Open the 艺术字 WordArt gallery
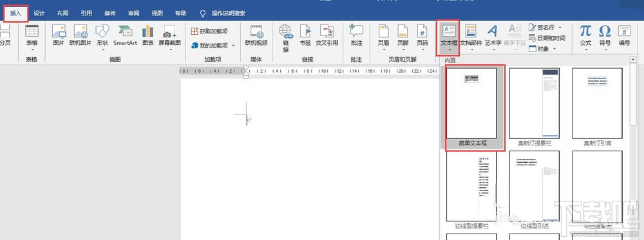 click(493, 38)
